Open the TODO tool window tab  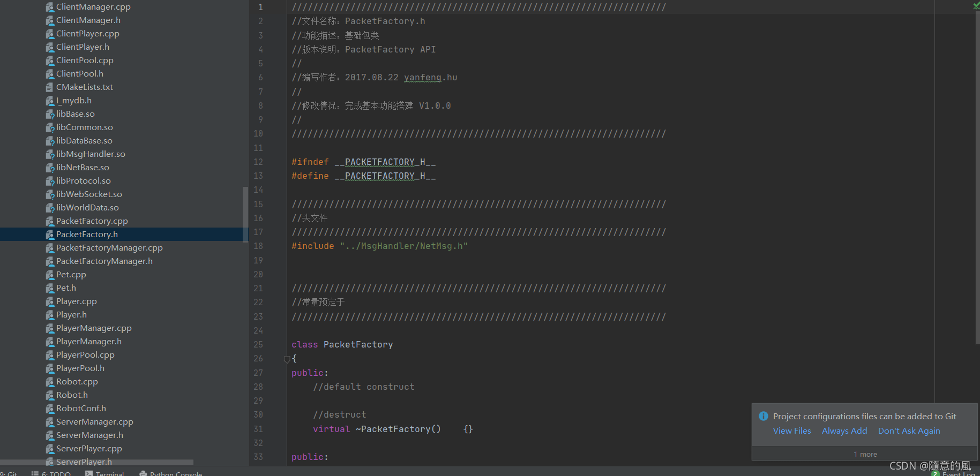coord(51,473)
